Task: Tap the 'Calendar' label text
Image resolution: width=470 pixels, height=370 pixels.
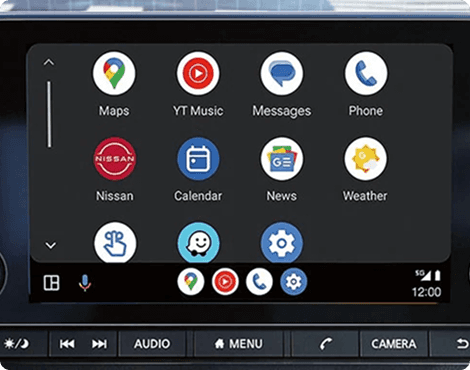Action: 198,196
